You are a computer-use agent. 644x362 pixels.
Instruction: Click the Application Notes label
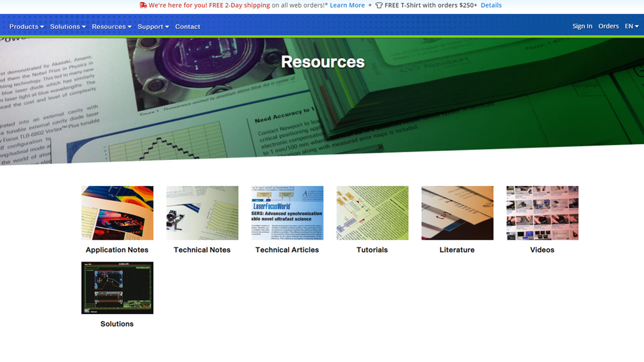click(x=117, y=250)
